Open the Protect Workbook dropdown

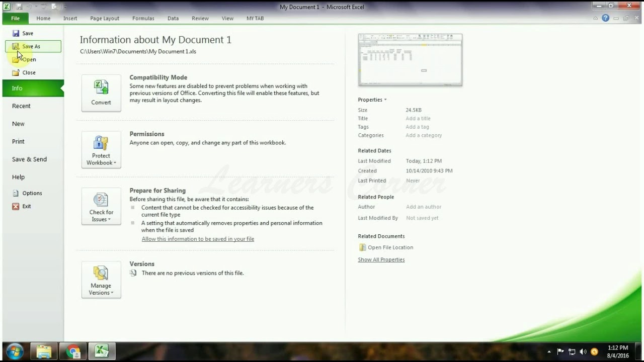point(101,150)
